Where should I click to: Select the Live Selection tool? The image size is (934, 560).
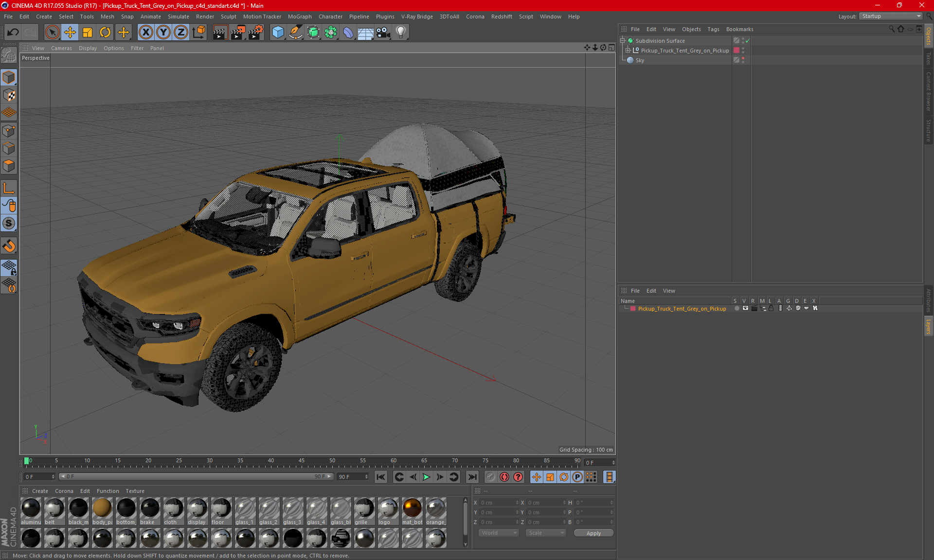[x=52, y=33]
